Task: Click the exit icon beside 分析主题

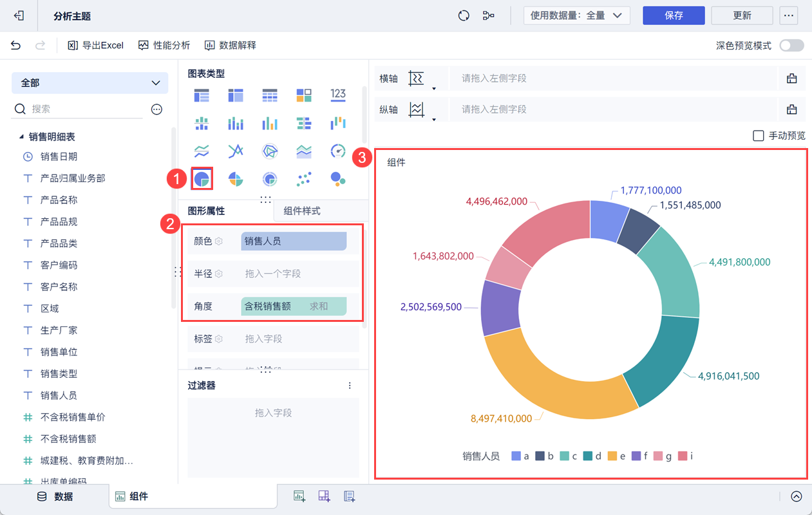Action: pos(19,15)
